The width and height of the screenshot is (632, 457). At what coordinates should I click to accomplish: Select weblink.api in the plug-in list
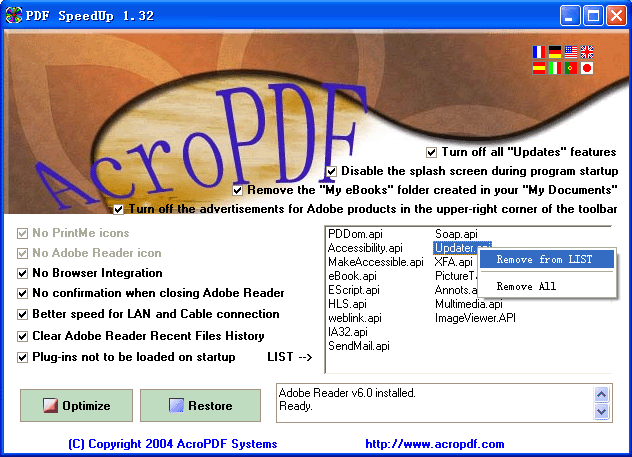point(355,318)
